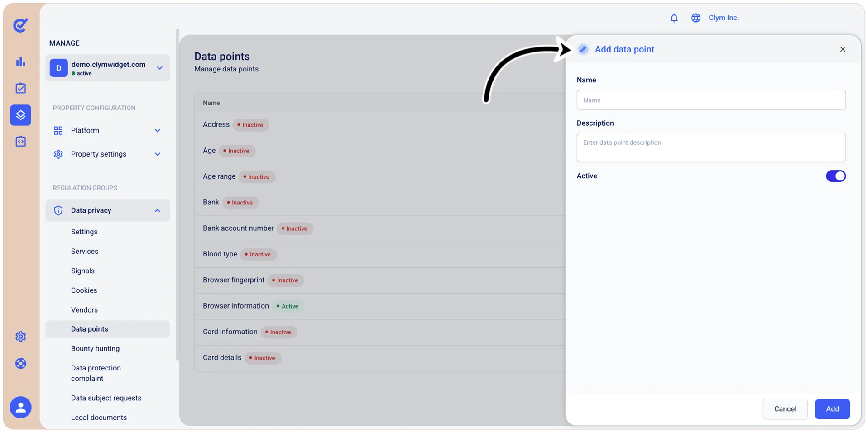Open the sidebar settings gear icon

(20, 337)
